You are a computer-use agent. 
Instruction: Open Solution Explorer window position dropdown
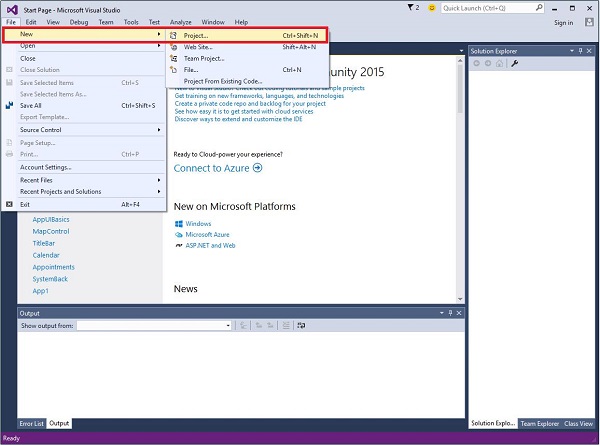tap(572, 51)
